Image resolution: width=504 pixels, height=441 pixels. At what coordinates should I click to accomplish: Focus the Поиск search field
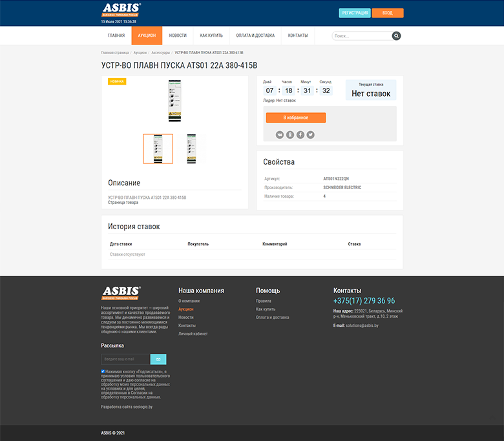coord(362,36)
